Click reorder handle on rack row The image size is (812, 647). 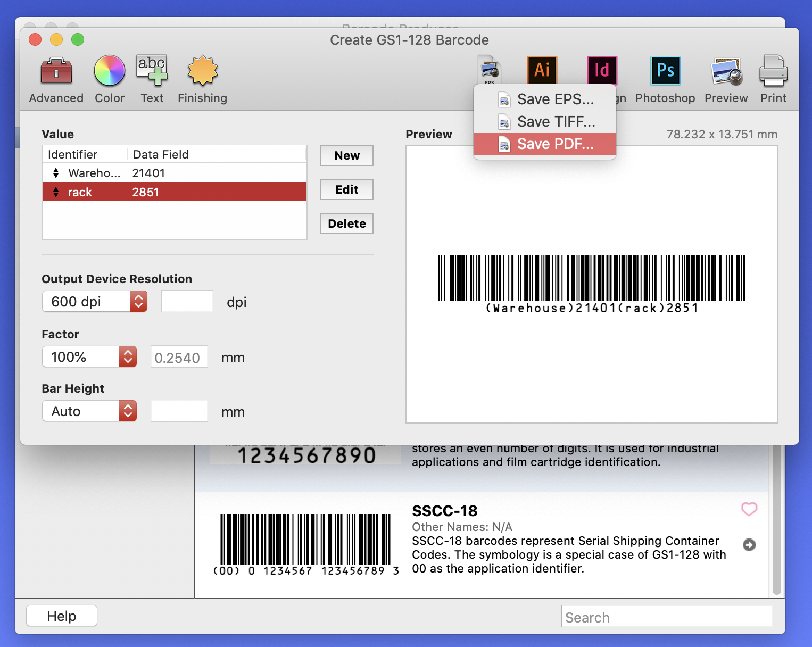56,192
